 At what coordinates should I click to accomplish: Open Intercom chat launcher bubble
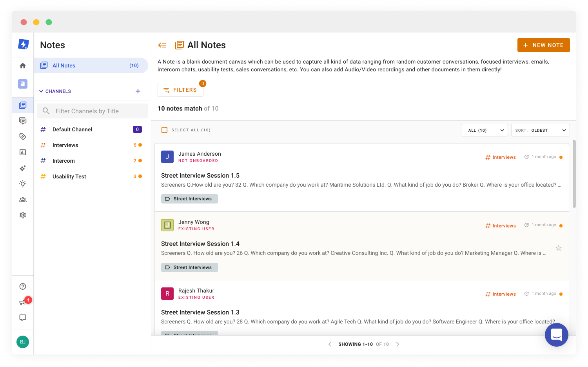[557, 335]
